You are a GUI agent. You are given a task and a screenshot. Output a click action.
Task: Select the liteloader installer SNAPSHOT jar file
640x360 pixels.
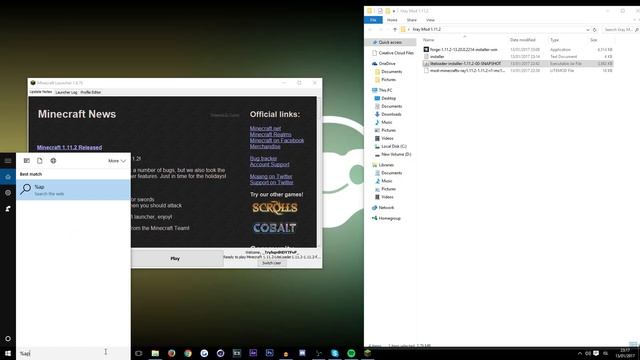(x=518, y=63)
